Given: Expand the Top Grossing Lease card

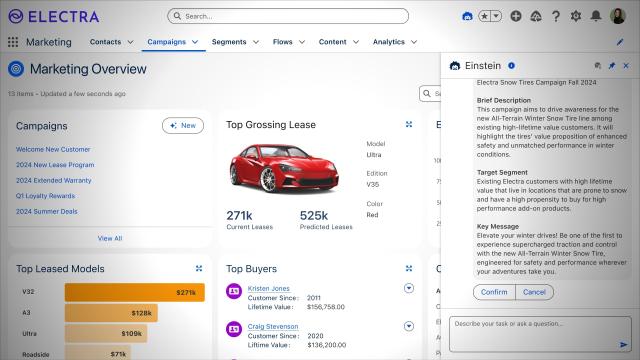Looking at the screenshot, I should pos(409,124).
